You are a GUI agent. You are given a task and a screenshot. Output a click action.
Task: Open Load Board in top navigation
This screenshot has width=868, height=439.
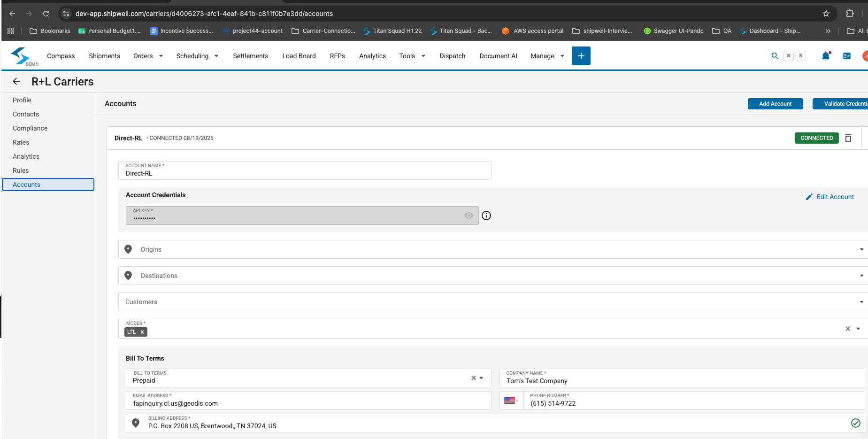299,56
